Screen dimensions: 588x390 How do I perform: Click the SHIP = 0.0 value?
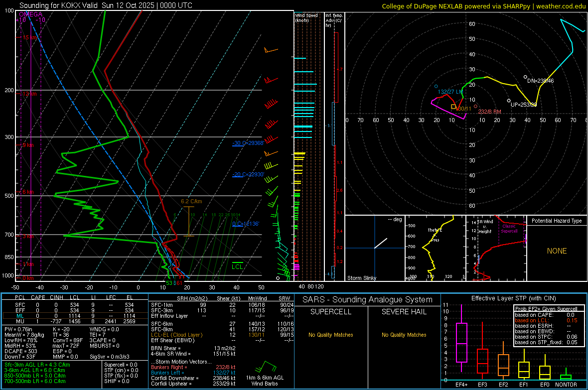tap(117, 381)
